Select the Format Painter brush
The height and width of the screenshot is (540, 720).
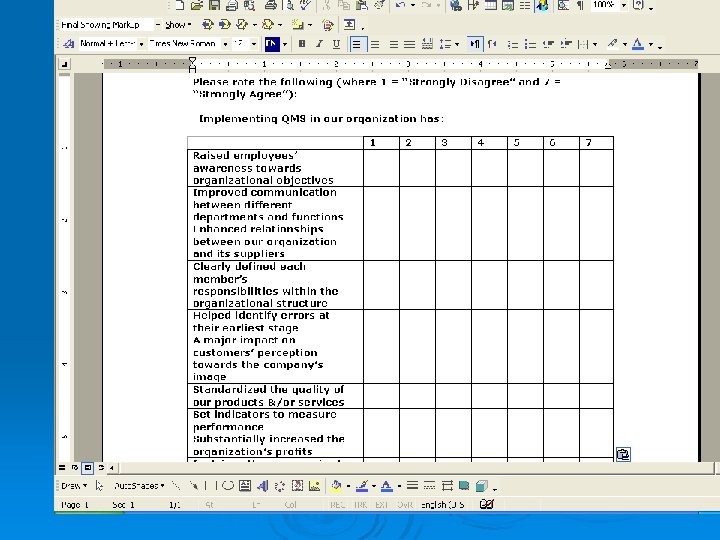tap(379, 6)
